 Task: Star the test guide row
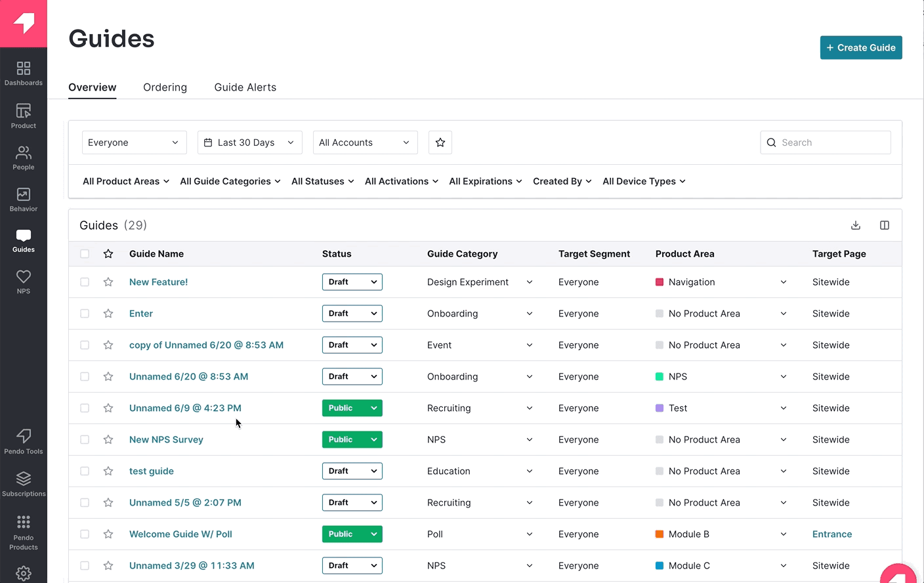tap(108, 471)
